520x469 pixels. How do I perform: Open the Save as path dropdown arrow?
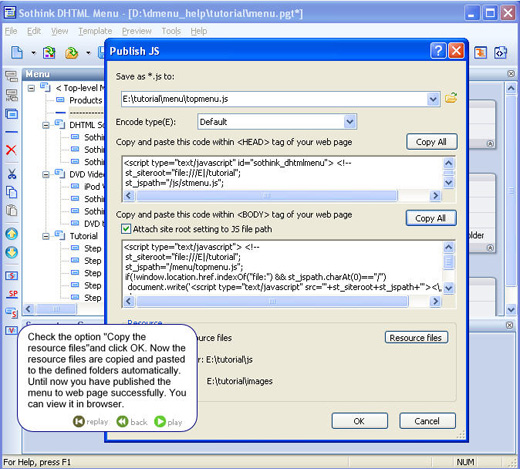pos(433,99)
